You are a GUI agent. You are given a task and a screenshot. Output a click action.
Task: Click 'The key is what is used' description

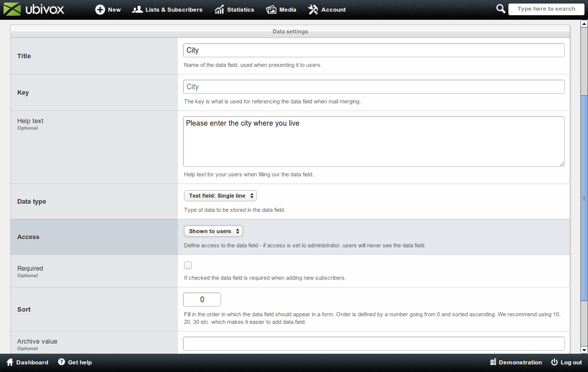pyautogui.click(x=272, y=101)
